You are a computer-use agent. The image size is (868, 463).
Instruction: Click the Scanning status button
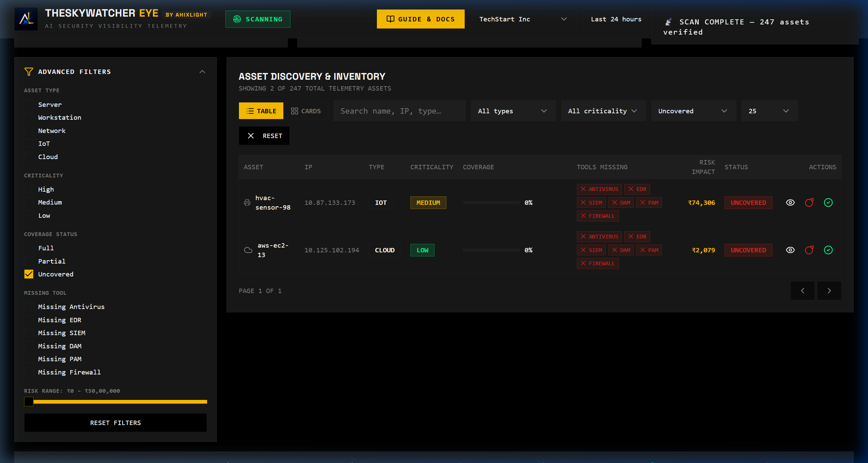(258, 19)
